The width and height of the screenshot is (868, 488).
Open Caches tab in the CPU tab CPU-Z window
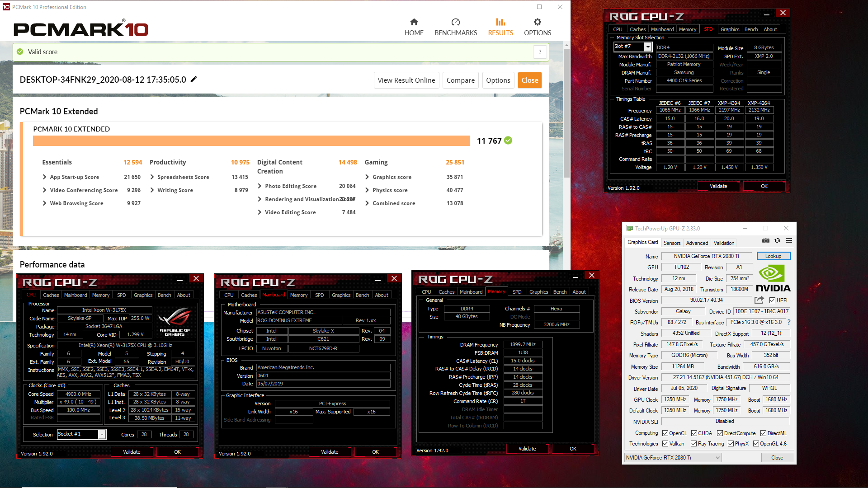[x=51, y=295]
